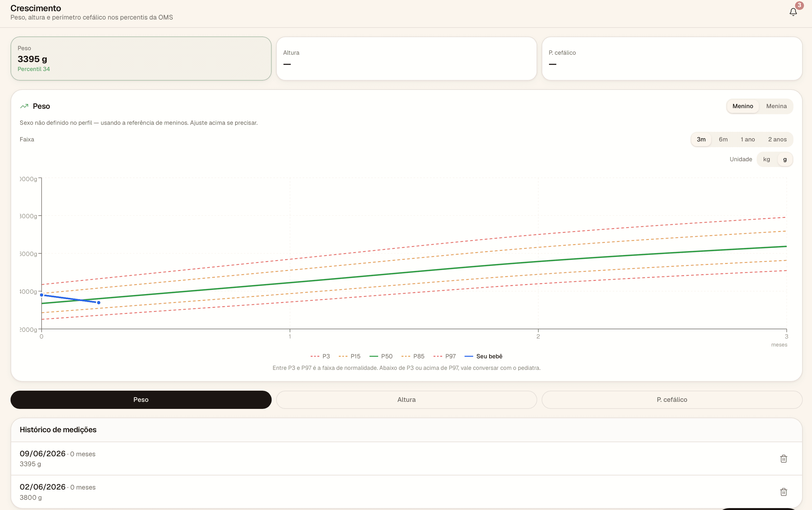Switch unit to kg
Screen dimensions: 812x510
767,159
